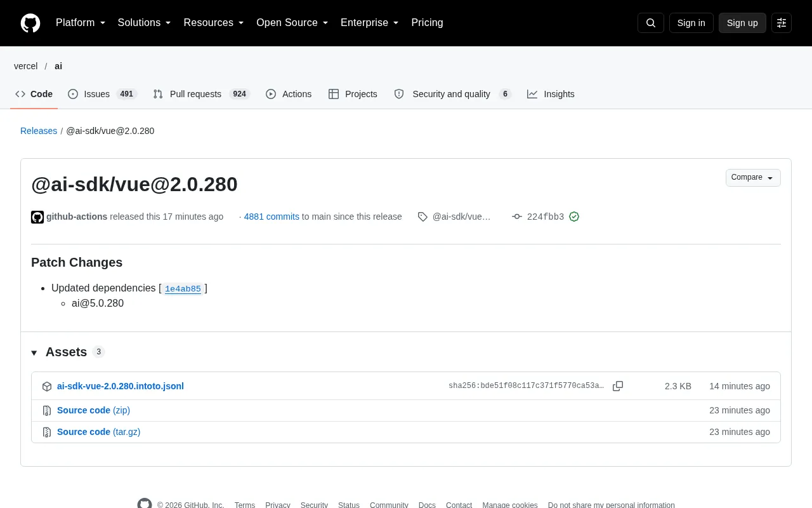Download Source code (tar.gz)
Viewport: 812px width, 508px height.
98,432
